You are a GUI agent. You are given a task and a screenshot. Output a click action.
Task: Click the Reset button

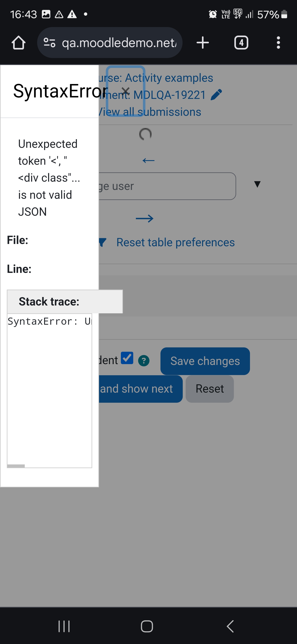click(x=210, y=389)
